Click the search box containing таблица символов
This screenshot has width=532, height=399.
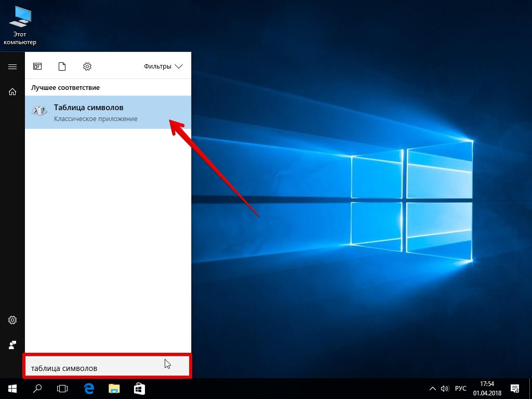click(x=94, y=368)
